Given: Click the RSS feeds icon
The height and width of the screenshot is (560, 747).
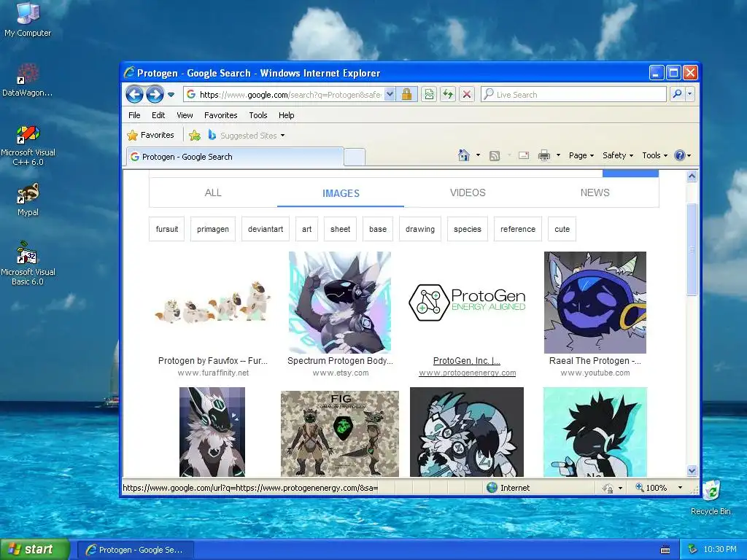Looking at the screenshot, I should 495,156.
